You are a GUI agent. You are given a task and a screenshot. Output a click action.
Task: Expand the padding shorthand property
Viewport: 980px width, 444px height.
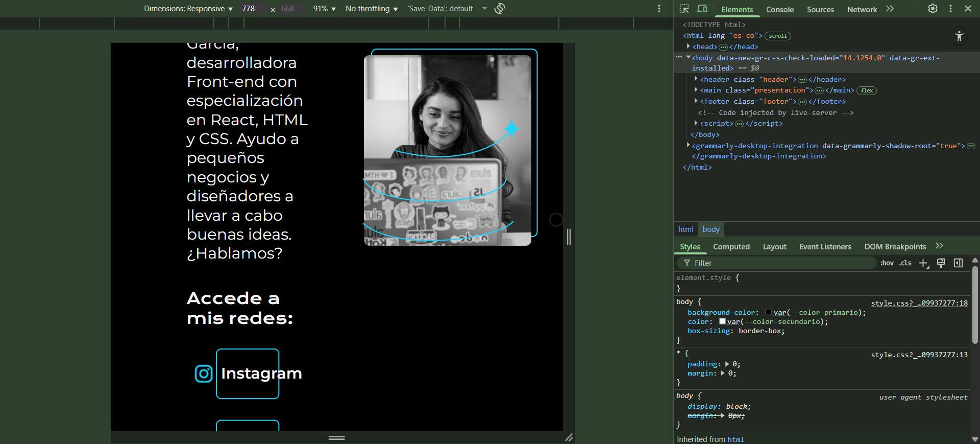[x=727, y=364]
